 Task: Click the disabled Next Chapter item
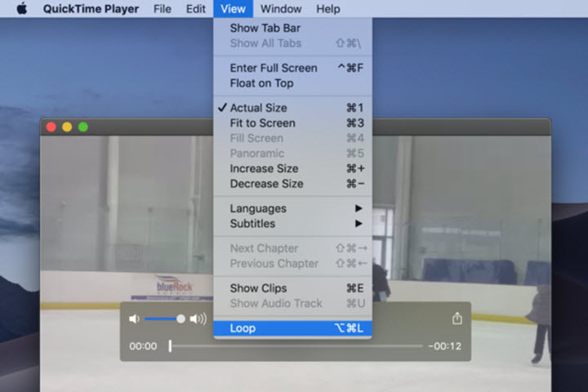(x=293, y=248)
